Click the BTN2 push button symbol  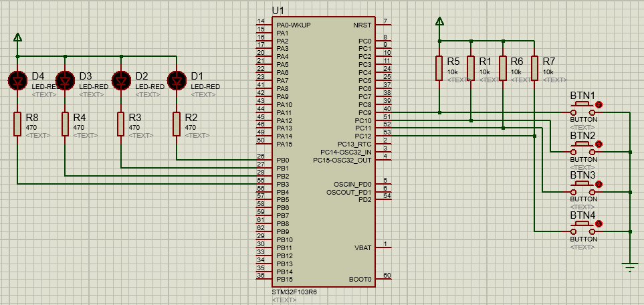[582, 148]
